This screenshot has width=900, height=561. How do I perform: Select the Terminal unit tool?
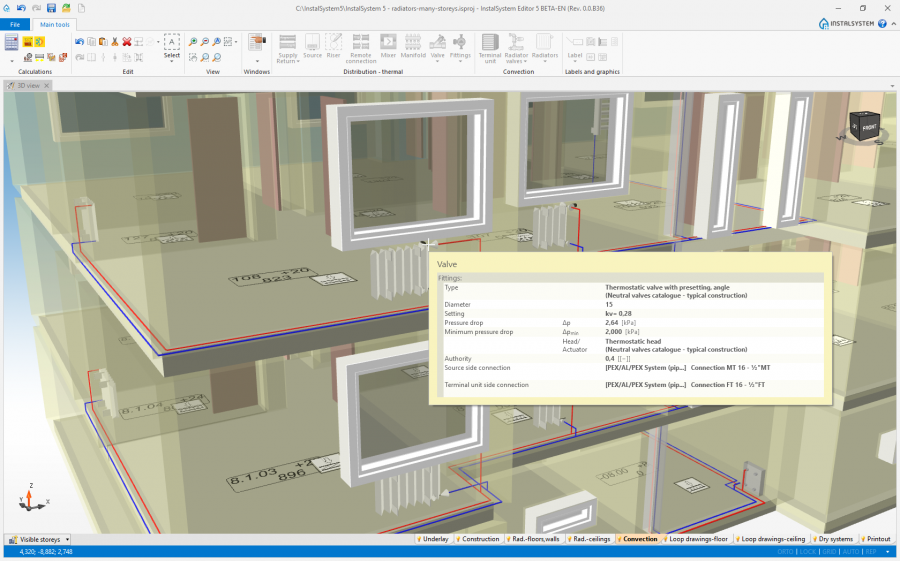tap(490, 47)
